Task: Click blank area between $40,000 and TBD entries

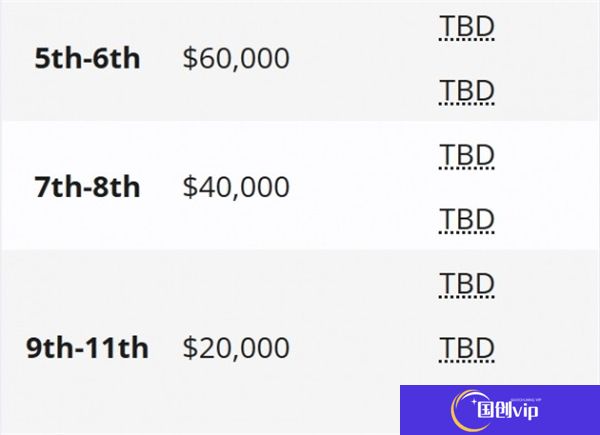Action: (364, 187)
